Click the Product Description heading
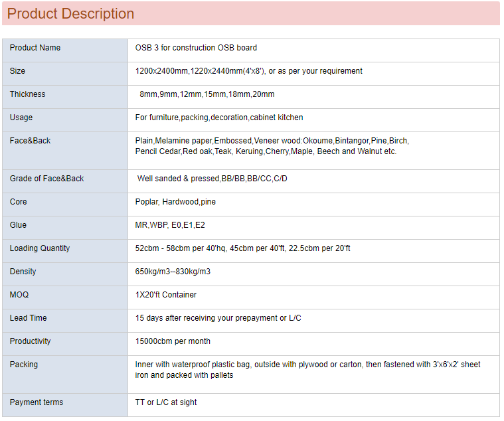The height and width of the screenshot is (421, 504). point(70,14)
